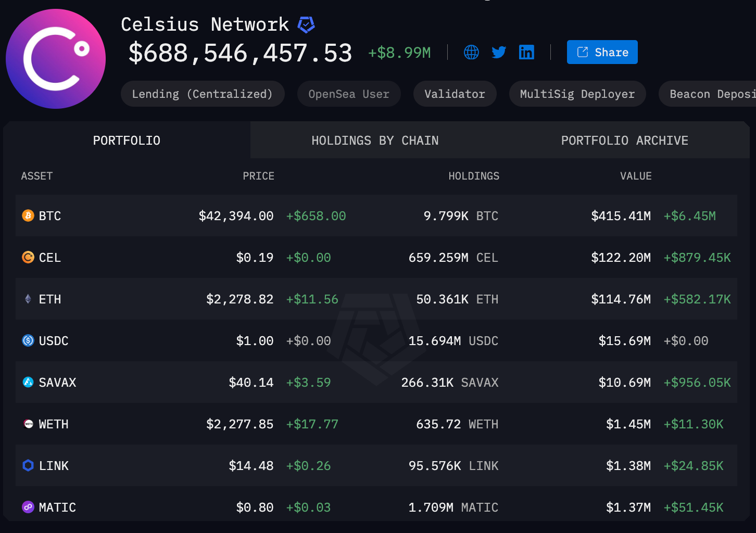This screenshot has height=533, width=756.
Task: Click the CEL token icon
Action: click(28, 257)
